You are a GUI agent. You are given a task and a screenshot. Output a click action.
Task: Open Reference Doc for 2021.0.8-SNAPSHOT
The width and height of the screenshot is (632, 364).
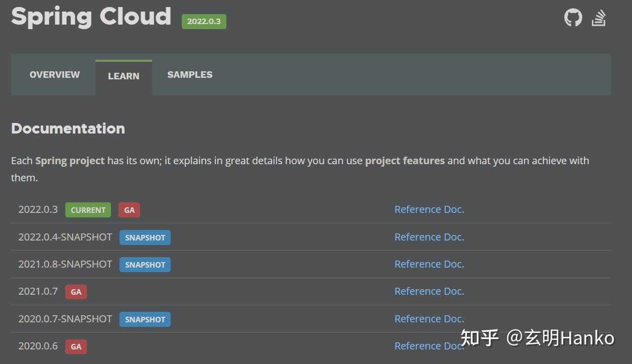pos(429,264)
